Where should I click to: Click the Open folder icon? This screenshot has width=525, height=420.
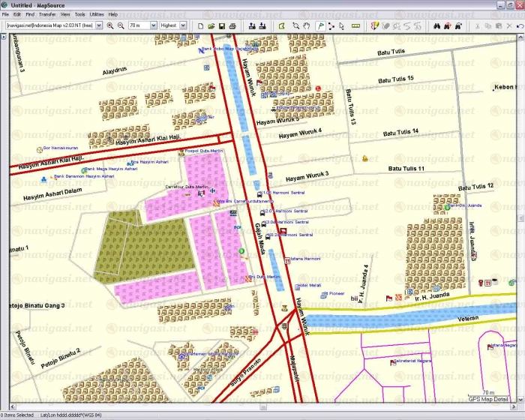(211, 25)
